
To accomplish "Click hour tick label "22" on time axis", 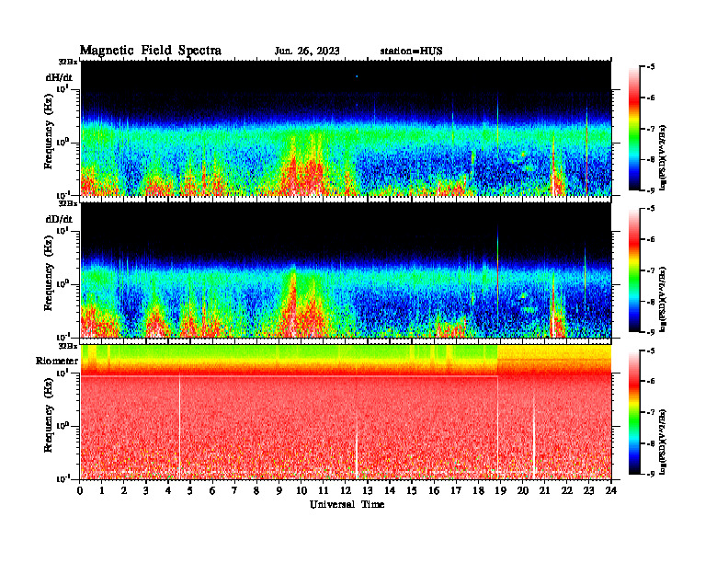I will pos(566,491).
